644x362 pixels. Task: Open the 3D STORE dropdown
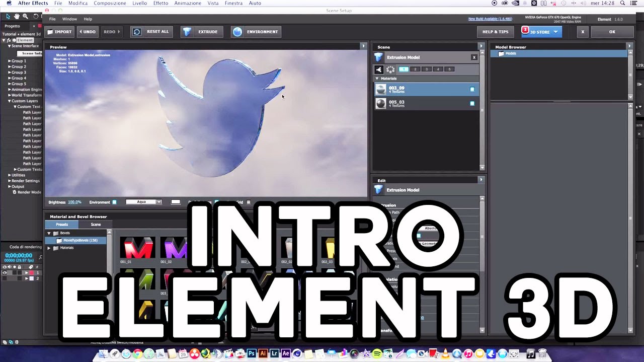pyautogui.click(x=541, y=32)
